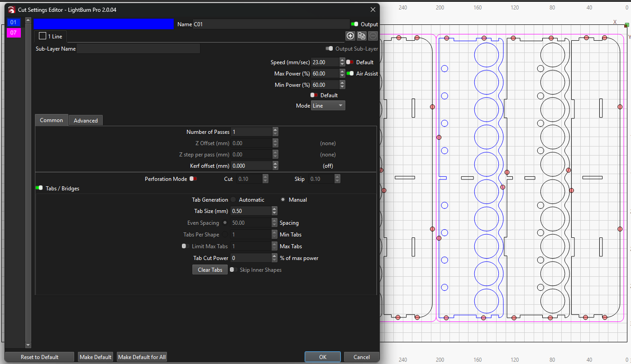Click the Kerf offset input field

point(251,166)
